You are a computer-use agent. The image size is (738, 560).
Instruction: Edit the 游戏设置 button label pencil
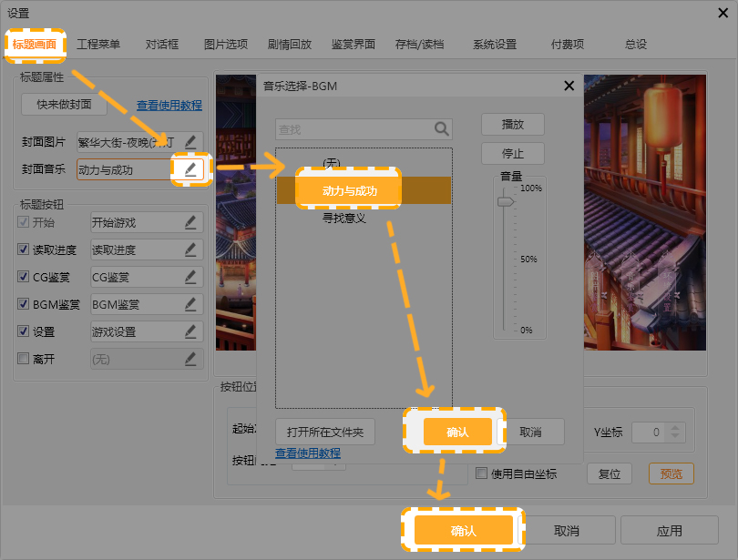(190, 331)
